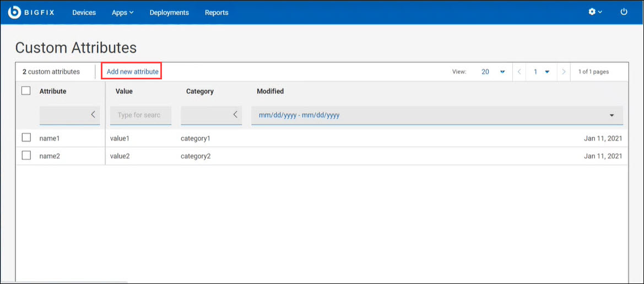Click the power logout icon
The width and height of the screenshot is (644, 284).
(x=624, y=12)
